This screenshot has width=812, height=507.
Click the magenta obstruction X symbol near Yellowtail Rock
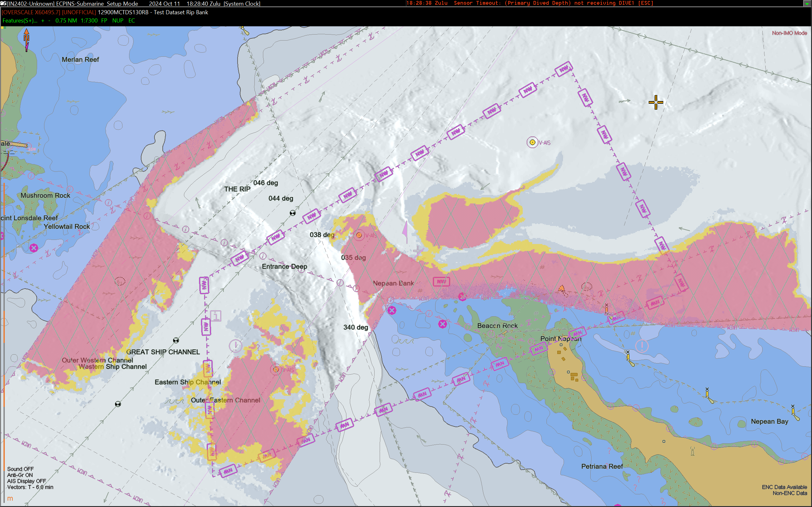[34, 248]
